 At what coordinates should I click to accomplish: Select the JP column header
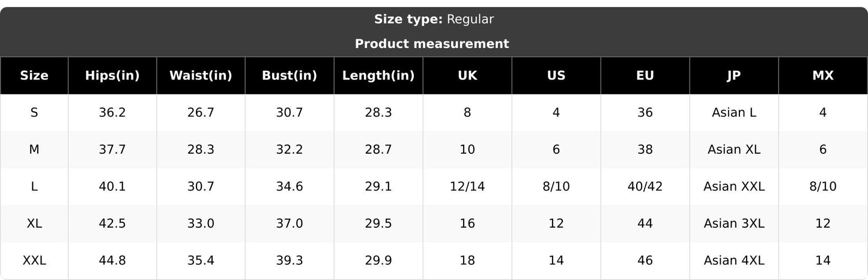click(x=734, y=76)
